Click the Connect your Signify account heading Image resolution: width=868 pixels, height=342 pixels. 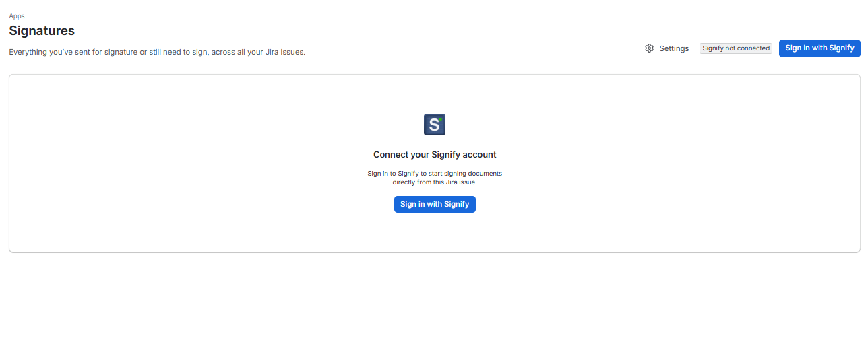click(435, 155)
